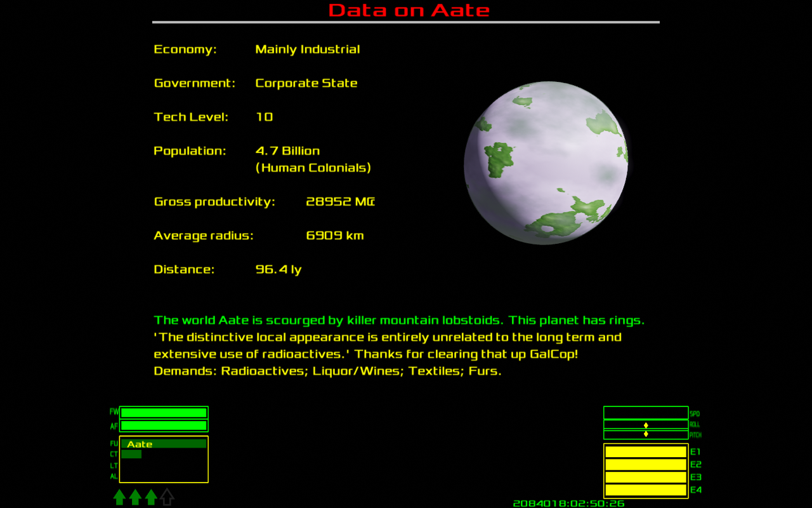812x508 pixels.
Task: Click the rotating Aate planet image
Action: pos(546,163)
